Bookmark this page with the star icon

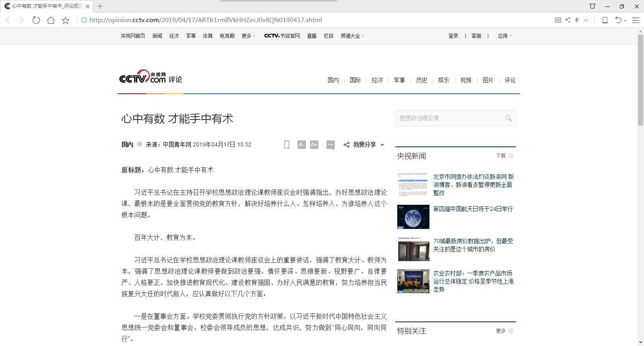(x=66, y=20)
